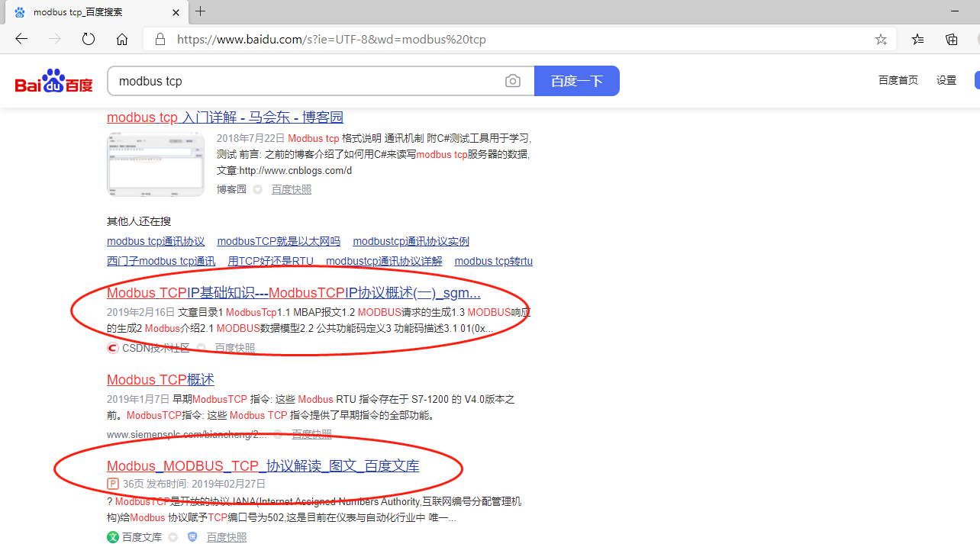The image size is (980, 544).
Task: Click the 百度文库 green logo icon
Action: pyautogui.click(x=113, y=537)
